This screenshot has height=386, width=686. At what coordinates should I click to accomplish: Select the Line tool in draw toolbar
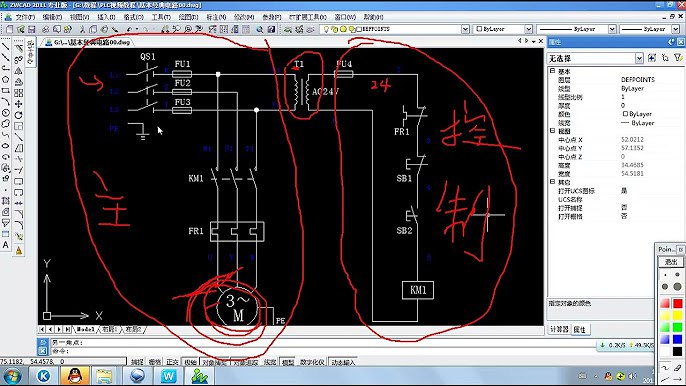[5, 46]
